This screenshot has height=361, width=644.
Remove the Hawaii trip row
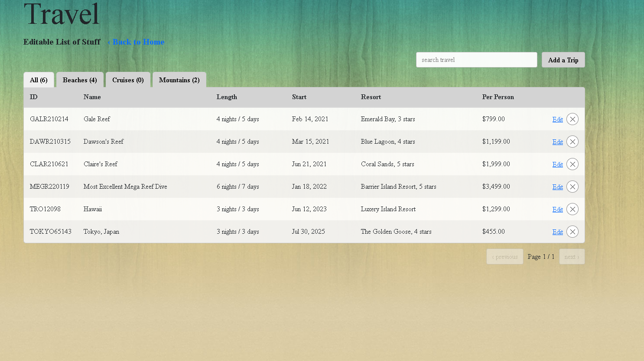[x=572, y=209]
